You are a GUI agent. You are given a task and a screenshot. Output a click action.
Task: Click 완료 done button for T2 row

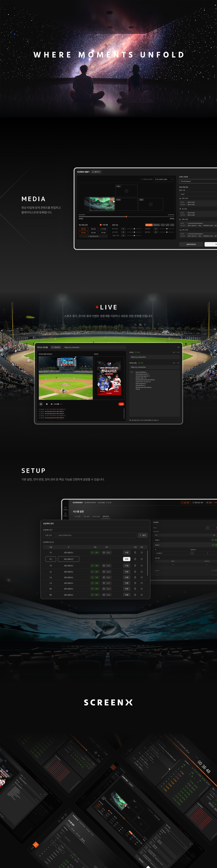click(127, 559)
